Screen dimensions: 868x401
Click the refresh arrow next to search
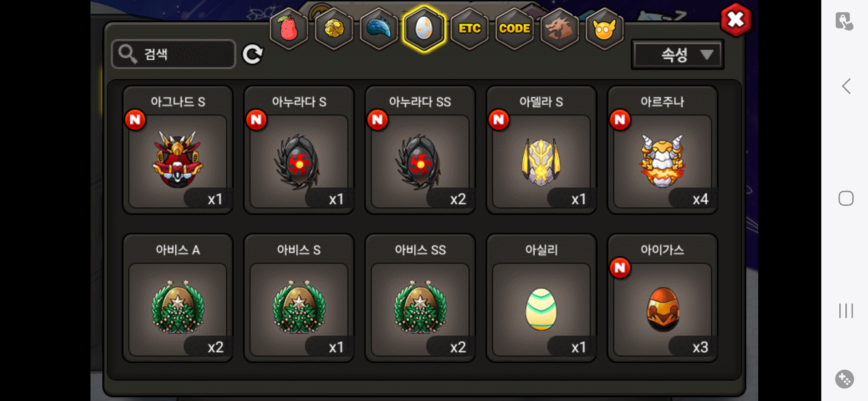point(253,54)
